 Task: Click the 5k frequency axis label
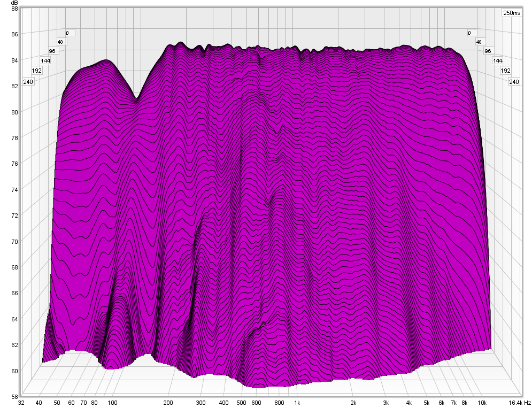click(427, 403)
